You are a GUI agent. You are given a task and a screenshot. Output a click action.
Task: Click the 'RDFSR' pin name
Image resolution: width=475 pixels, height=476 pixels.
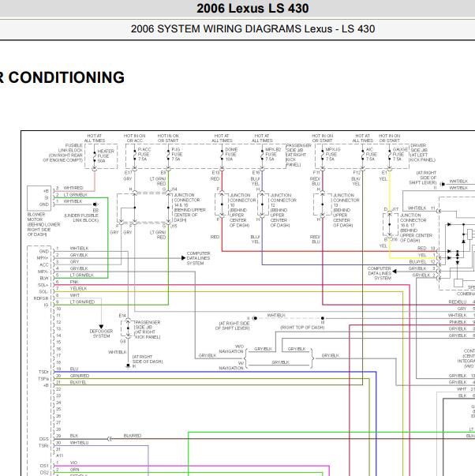click(x=41, y=298)
